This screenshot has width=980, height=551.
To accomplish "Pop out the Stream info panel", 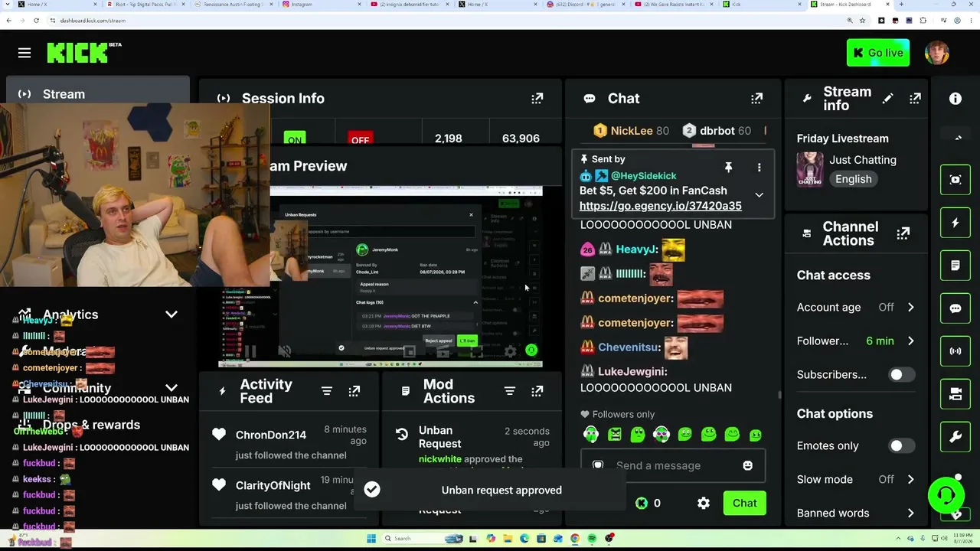I will [915, 99].
